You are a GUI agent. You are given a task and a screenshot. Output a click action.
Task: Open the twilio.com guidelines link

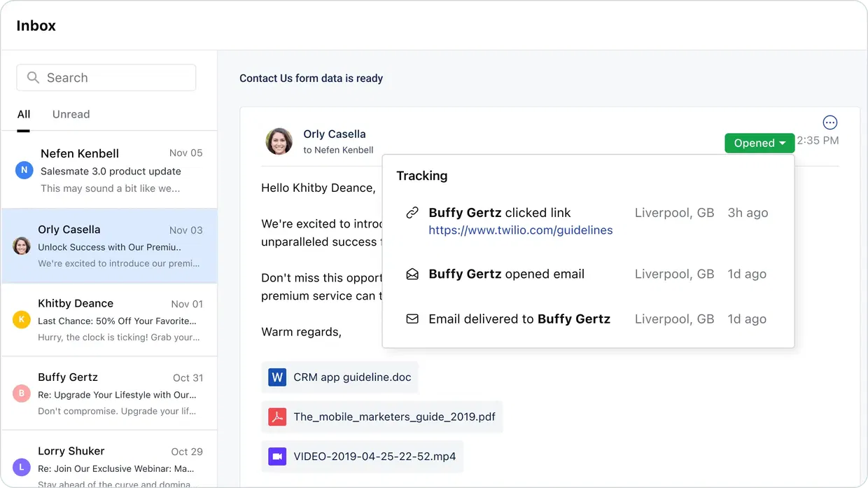pyautogui.click(x=521, y=230)
